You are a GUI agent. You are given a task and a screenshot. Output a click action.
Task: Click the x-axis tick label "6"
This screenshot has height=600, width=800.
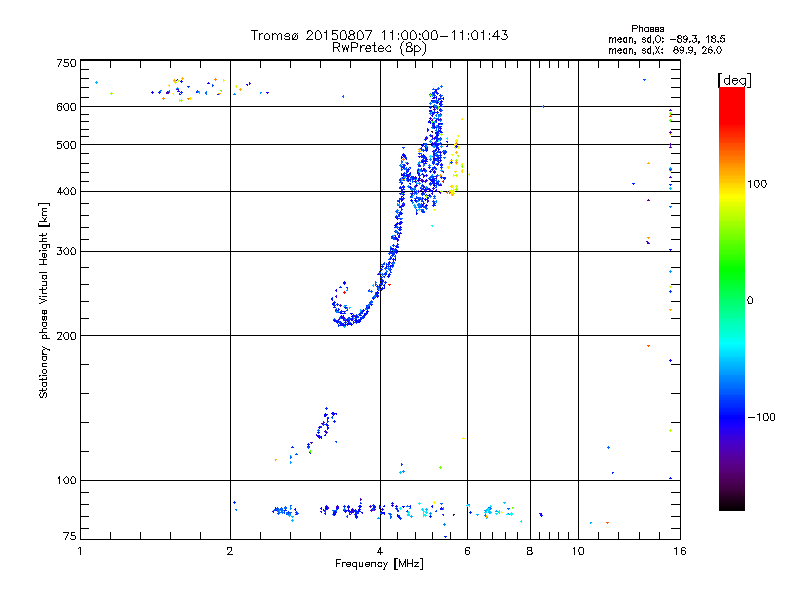pyautogui.click(x=467, y=551)
